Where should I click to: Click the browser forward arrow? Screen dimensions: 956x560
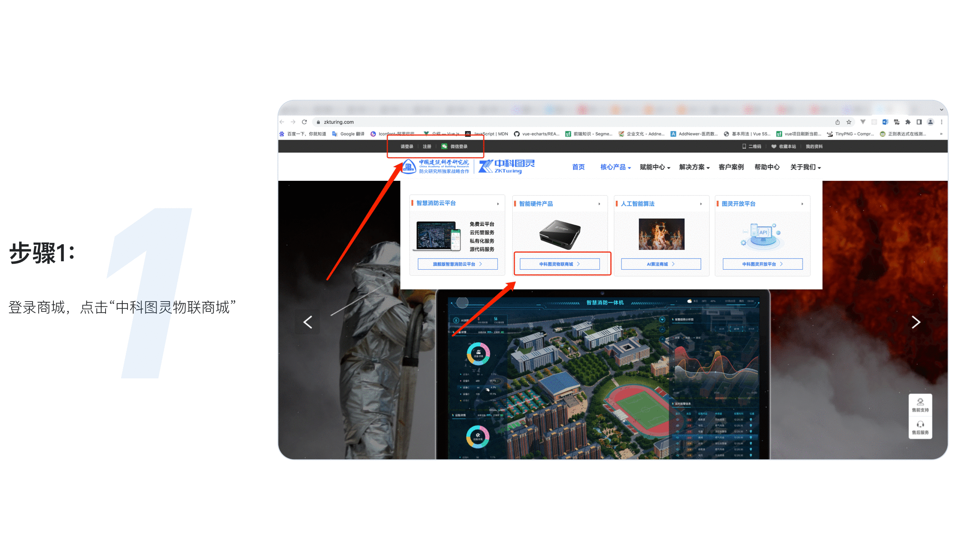(x=293, y=122)
